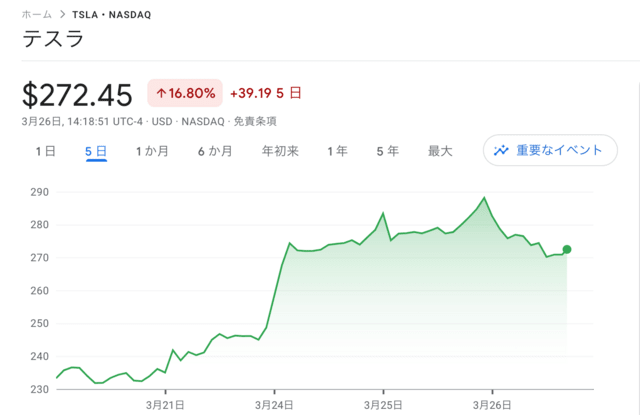Select the 5日 range tab
The width and height of the screenshot is (640, 415).
[x=96, y=151]
